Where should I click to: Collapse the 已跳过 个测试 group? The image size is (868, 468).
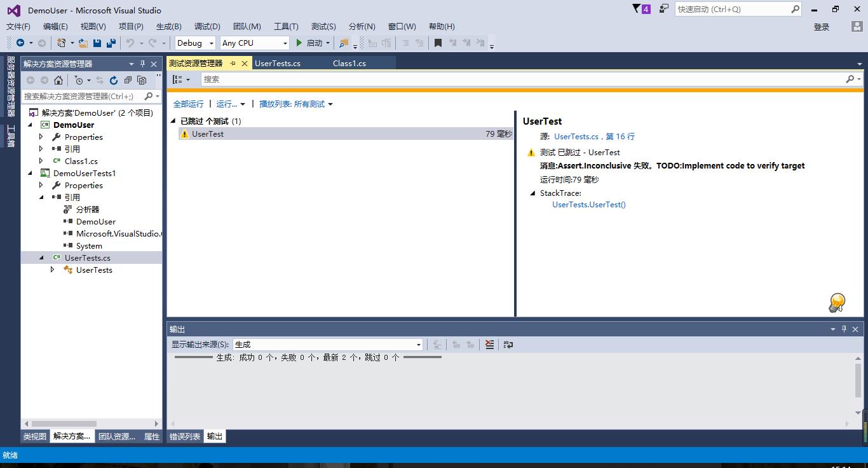(x=173, y=121)
